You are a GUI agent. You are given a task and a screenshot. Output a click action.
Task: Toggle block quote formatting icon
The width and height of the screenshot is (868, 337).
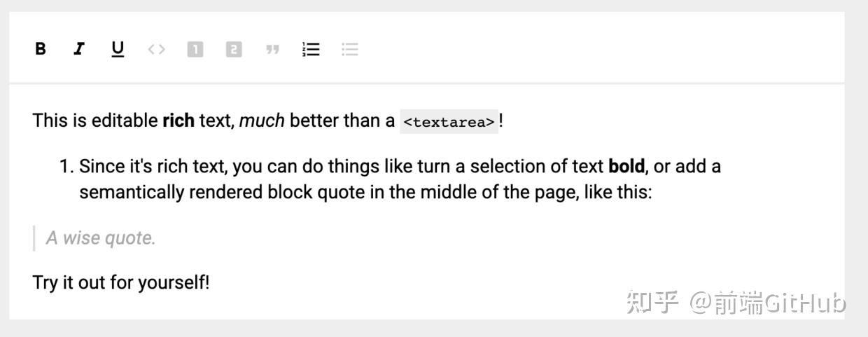coord(272,49)
